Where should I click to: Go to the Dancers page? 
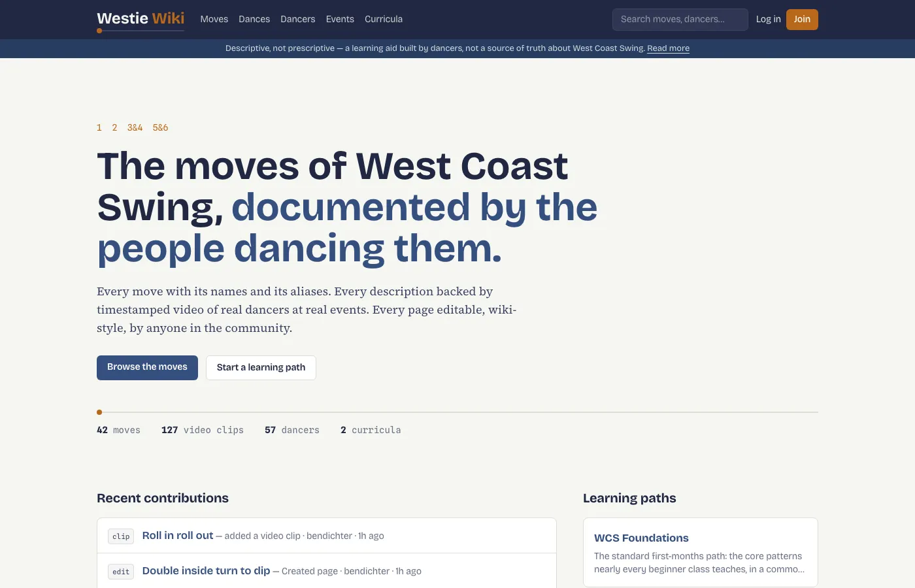coord(298,20)
